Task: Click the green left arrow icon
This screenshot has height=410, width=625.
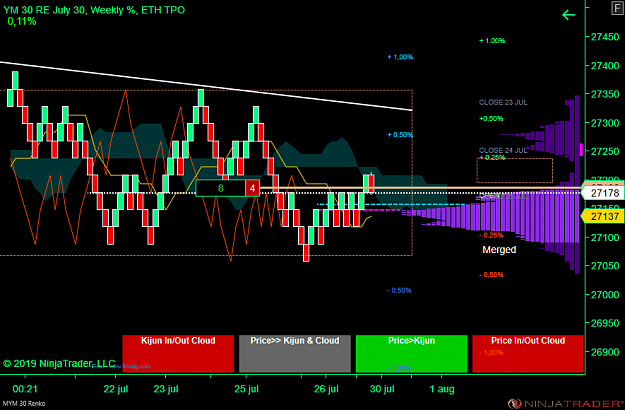Action: tap(568, 15)
